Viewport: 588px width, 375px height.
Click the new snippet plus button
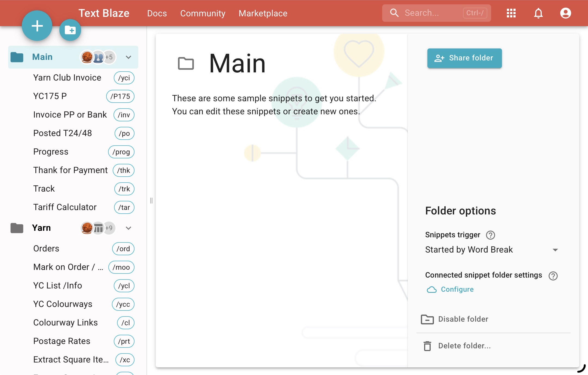37,26
